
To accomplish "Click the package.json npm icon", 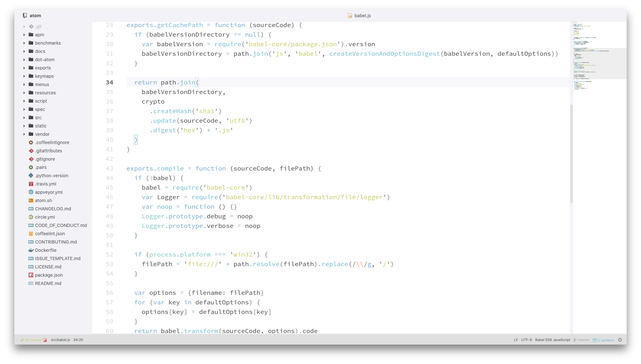I will click(x=31, y=275).
